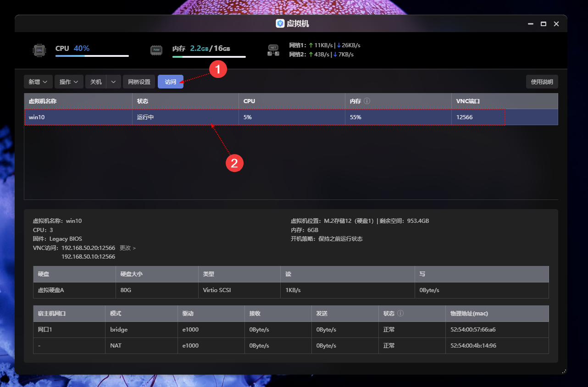Open 网桥设置 from the toolbar
588x387 pixels.
(139, 82)
